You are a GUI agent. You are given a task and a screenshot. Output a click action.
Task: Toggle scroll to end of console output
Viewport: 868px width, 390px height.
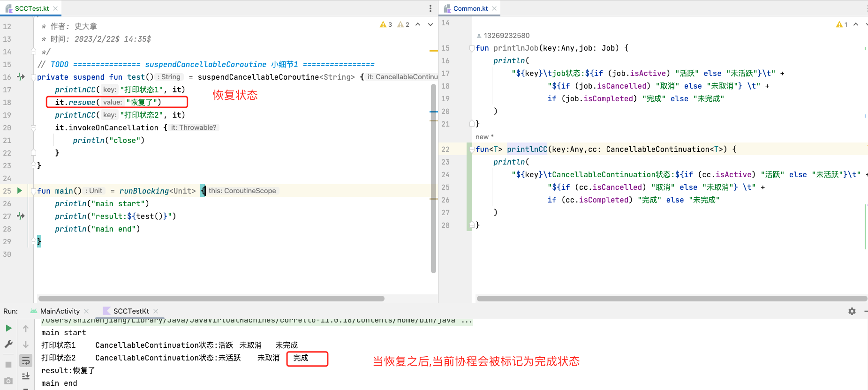26,376
